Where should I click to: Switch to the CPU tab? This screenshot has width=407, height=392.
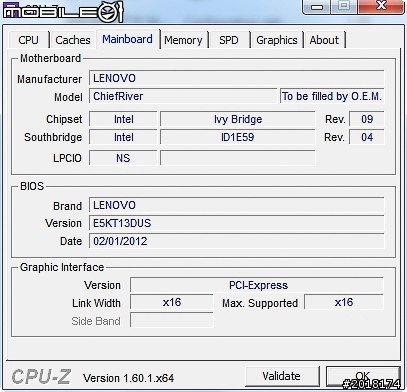(x=29, y=40)
